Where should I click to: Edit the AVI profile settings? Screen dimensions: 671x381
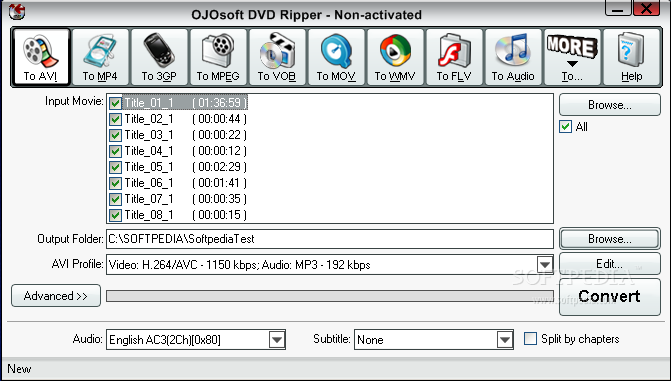coord(610,264)
